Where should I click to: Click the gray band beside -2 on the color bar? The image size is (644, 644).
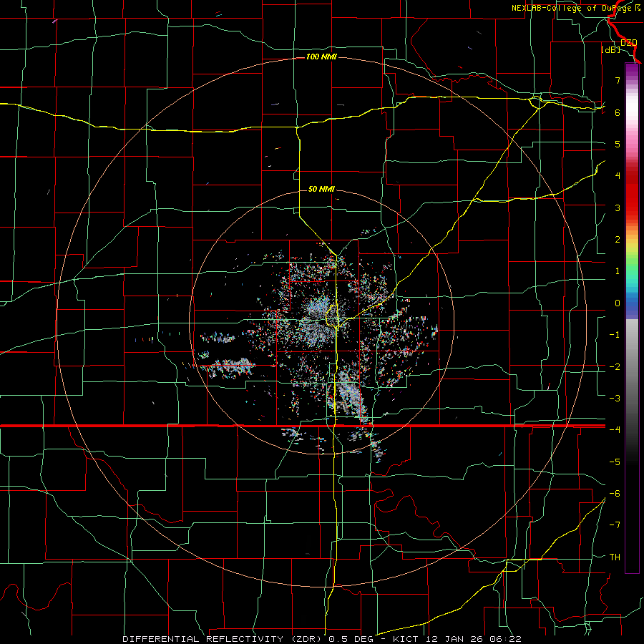click(632, 366)
